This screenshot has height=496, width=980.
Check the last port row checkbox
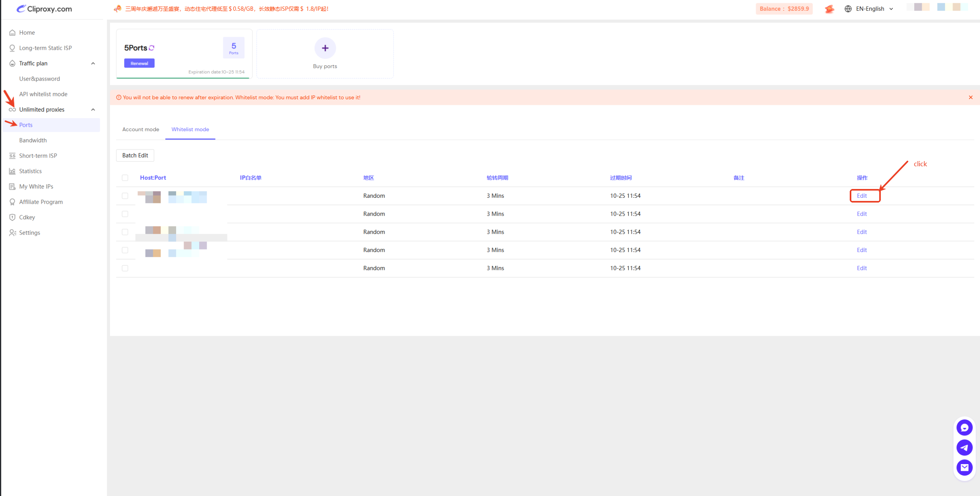(125, 268)
